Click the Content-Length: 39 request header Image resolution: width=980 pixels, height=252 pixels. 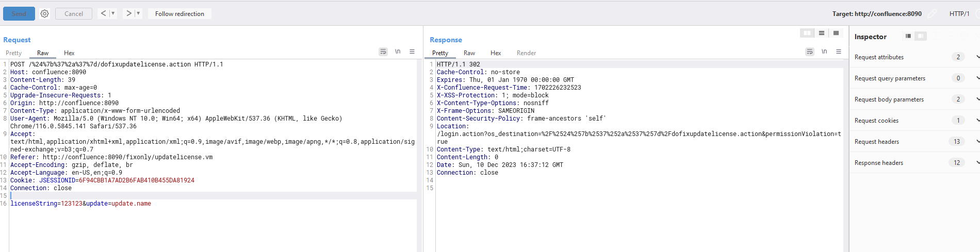pyautogui.click(x=43, y=80)
